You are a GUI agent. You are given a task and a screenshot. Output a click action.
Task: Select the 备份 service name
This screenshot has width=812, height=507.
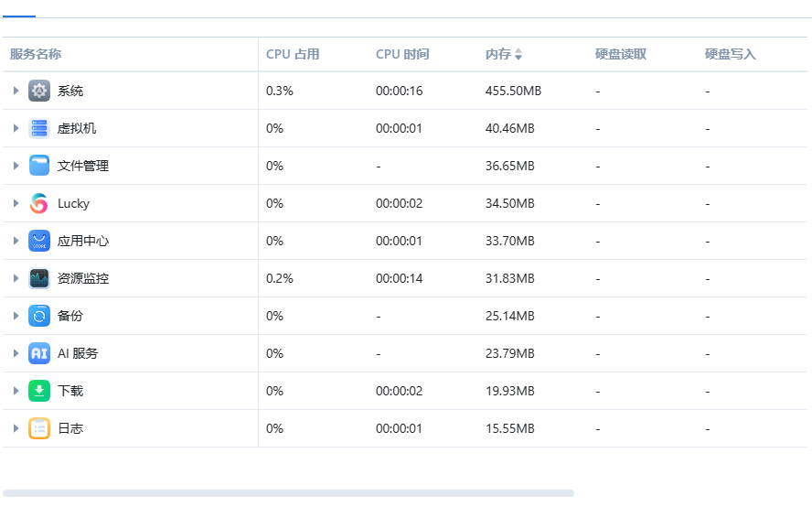(70, 316)
